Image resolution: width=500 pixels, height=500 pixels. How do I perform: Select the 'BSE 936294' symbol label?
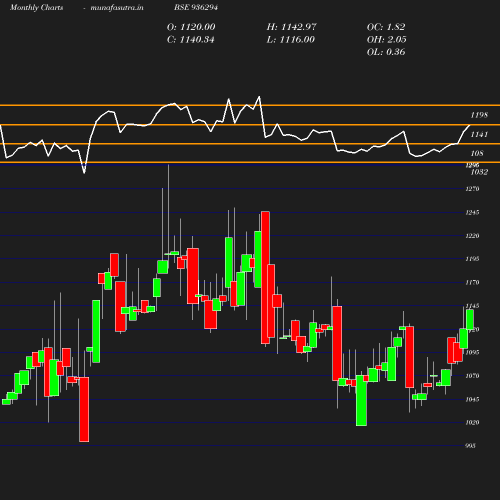pyautogui.click(x=196, y=8)
